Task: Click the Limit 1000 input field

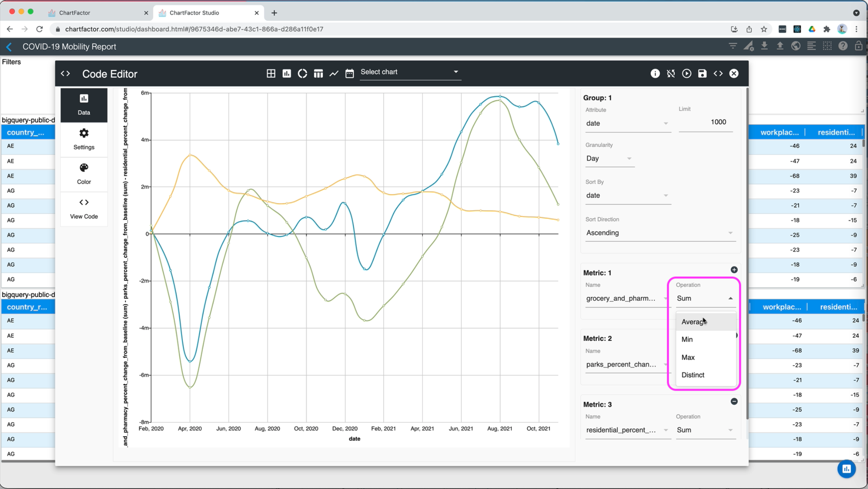Action: (705, 122)
